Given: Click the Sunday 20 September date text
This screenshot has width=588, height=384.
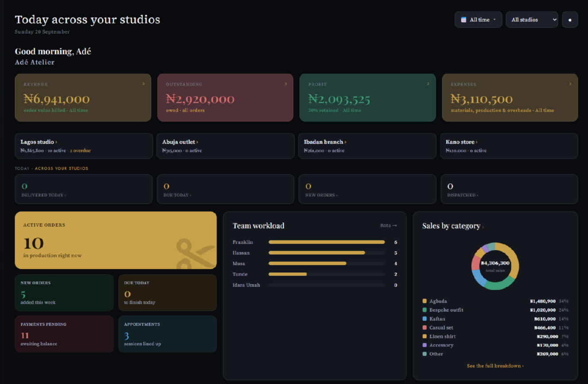Looking at the screenshot, I should (x=42, y=32).
